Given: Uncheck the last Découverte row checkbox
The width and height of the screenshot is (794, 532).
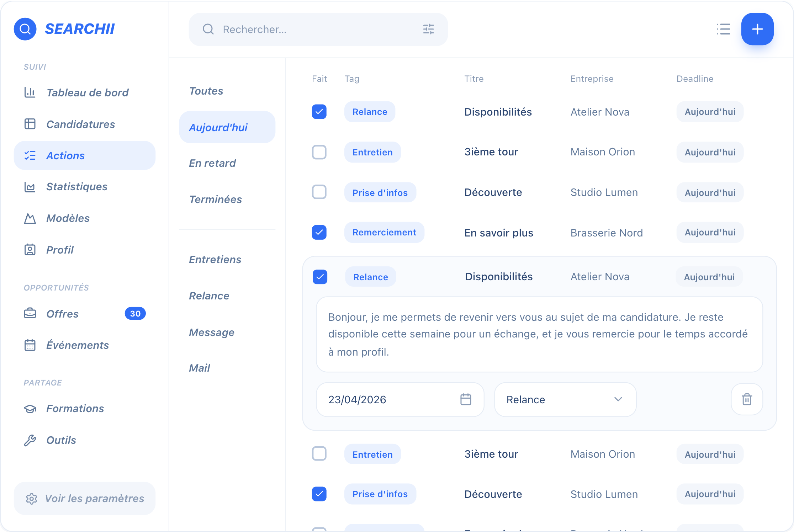Looking at the screenshot, I should (x=319, y=494).
